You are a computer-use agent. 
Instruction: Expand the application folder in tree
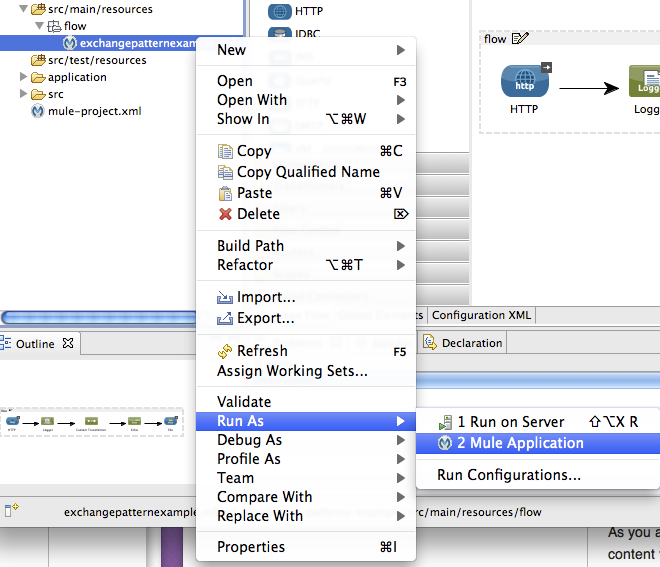tap(24, 77)
